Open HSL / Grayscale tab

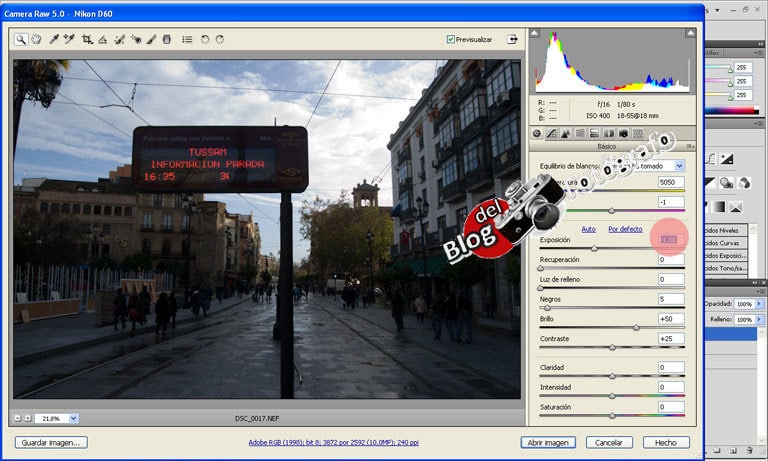[x=580, y=133]
